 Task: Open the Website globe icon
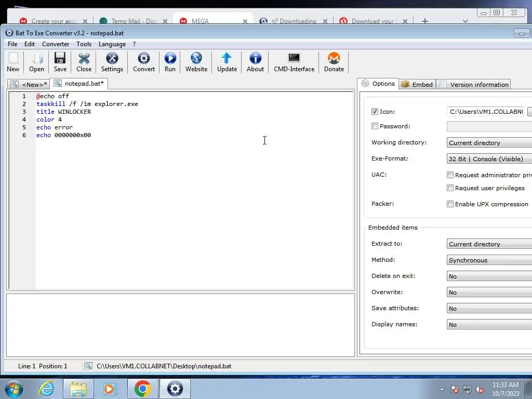(196, 62)
